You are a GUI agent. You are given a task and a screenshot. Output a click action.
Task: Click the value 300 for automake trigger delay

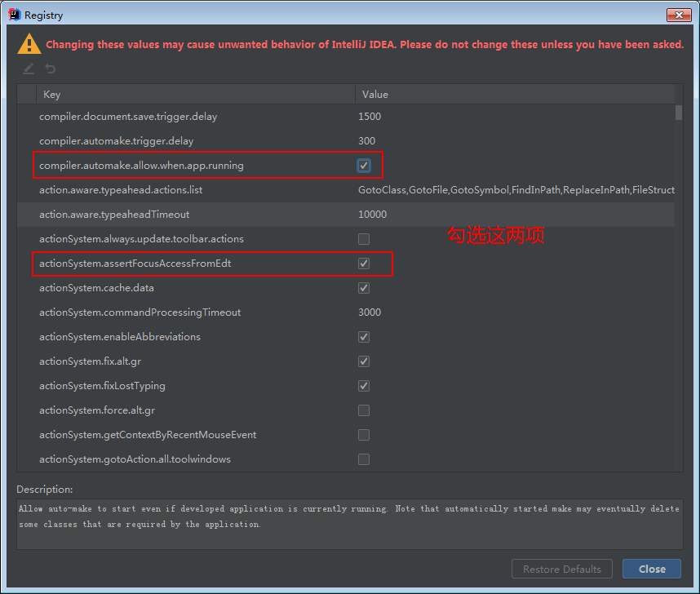pos(366,141)
